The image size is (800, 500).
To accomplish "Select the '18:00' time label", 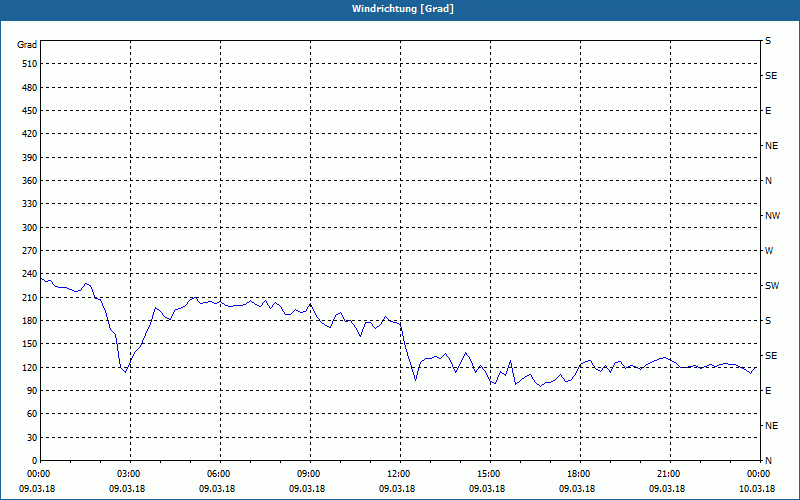I will click(x=580, y=474).
